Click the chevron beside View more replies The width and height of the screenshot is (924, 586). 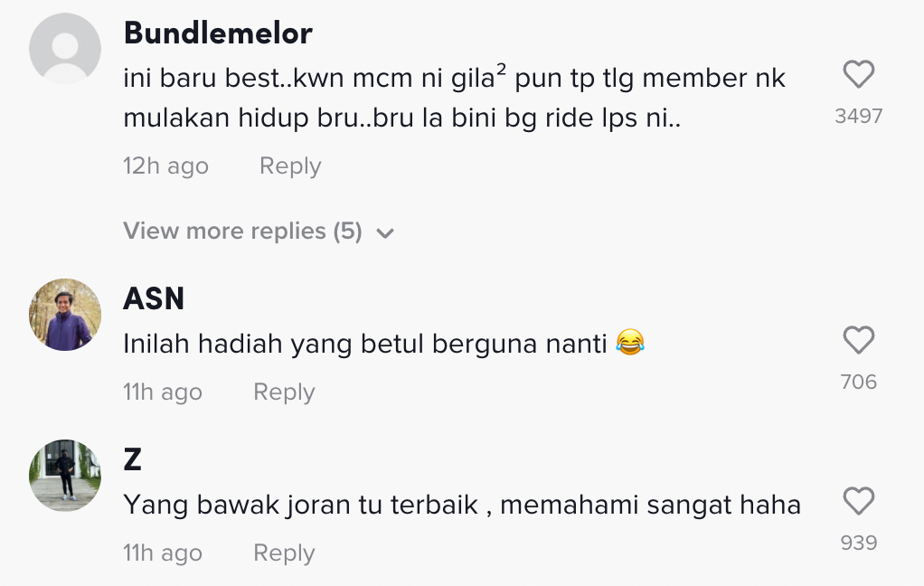click(385, 233)
